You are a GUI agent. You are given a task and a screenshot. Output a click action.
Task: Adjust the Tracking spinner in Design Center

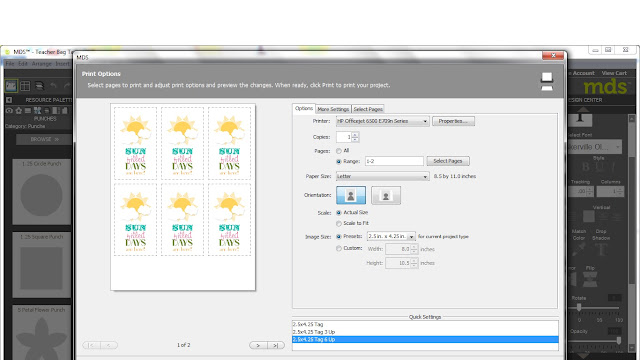point(590,191)
